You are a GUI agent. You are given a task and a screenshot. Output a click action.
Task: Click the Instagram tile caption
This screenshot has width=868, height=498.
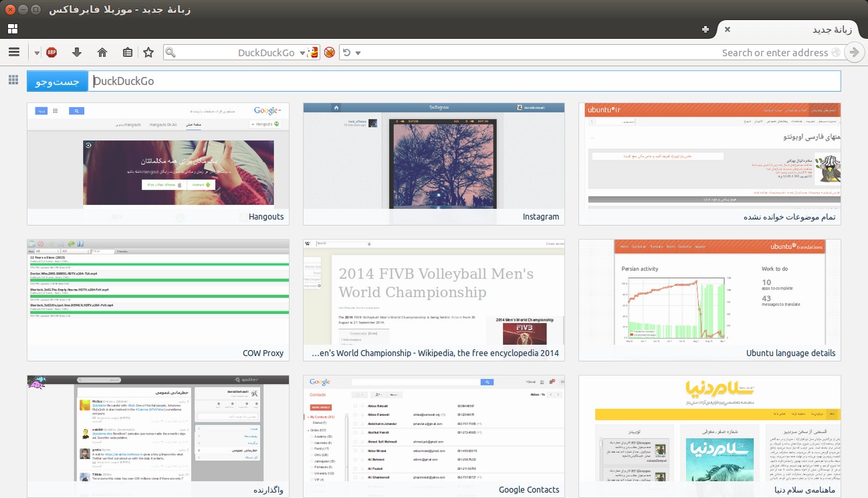[541, 217]
